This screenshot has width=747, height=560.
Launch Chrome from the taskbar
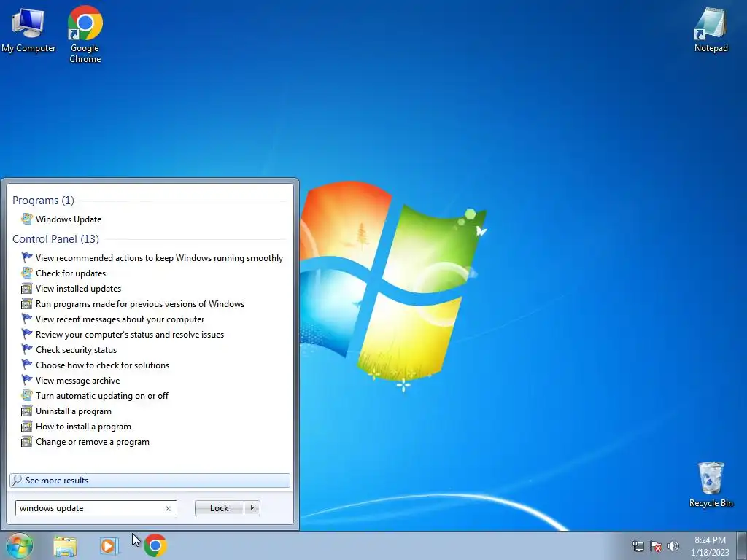coord(155,545)
